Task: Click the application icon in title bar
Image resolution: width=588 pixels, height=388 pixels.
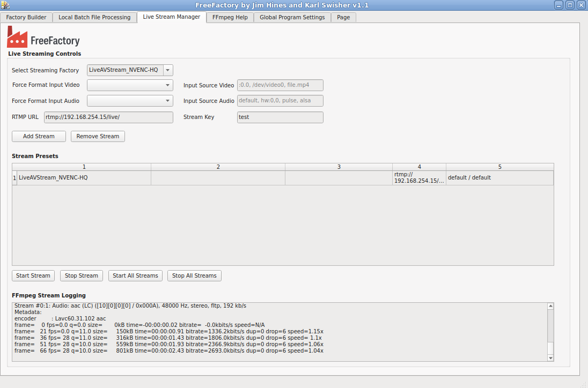Action: tap(5, 5)
